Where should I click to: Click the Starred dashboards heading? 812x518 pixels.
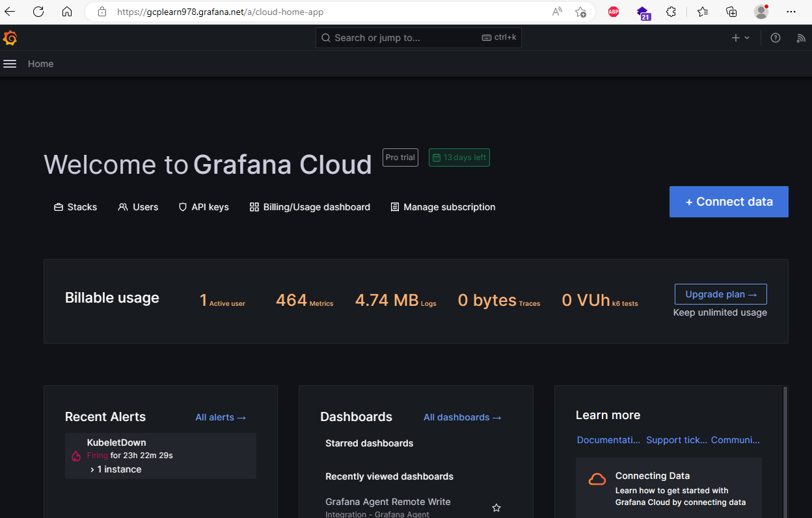point(369,443)
